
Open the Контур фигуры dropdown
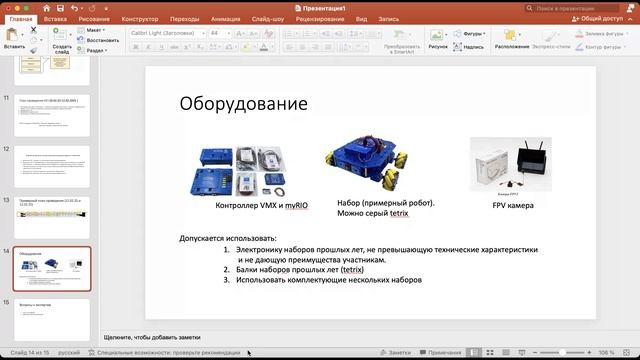coord(600,47)
